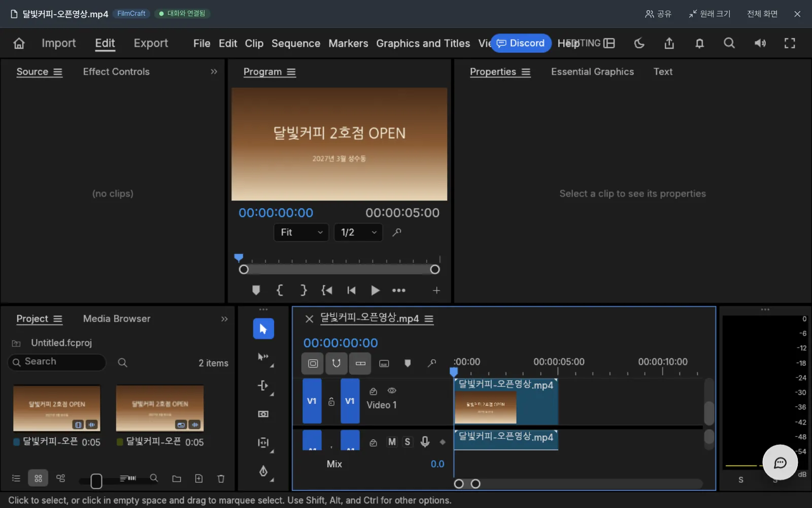This screenshot has height=508, width=812.
Task: Click Mark In bracket button
Action: (280, 290)
